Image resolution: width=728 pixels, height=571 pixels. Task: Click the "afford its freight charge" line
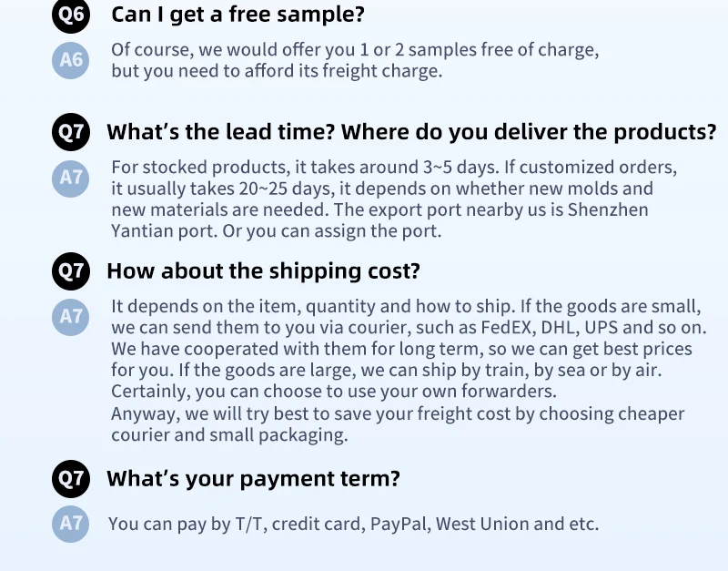pyautogui.click(x=277, y=71)
